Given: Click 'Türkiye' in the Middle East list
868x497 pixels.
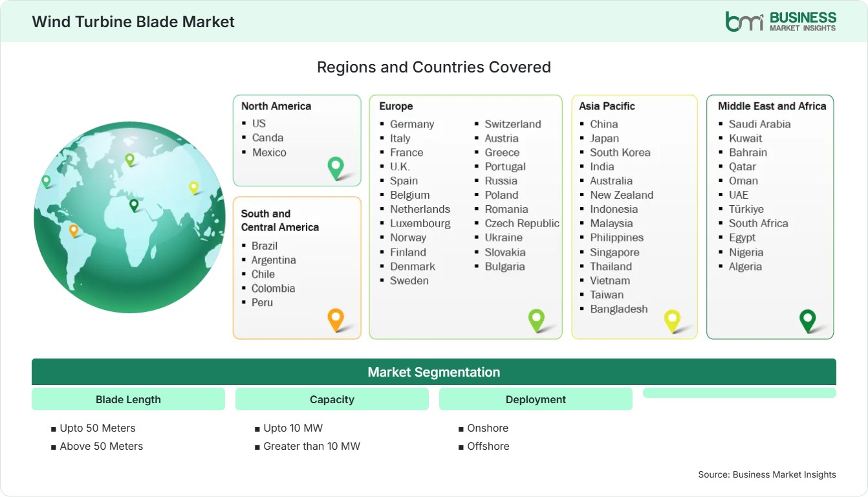Looking at the screenshot, I should (746, 210).
